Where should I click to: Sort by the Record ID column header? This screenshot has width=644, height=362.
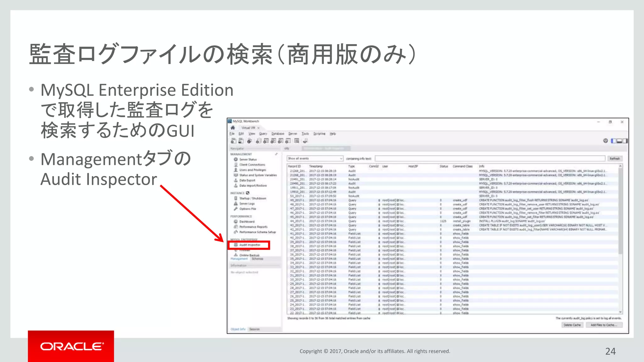(295, 166)
